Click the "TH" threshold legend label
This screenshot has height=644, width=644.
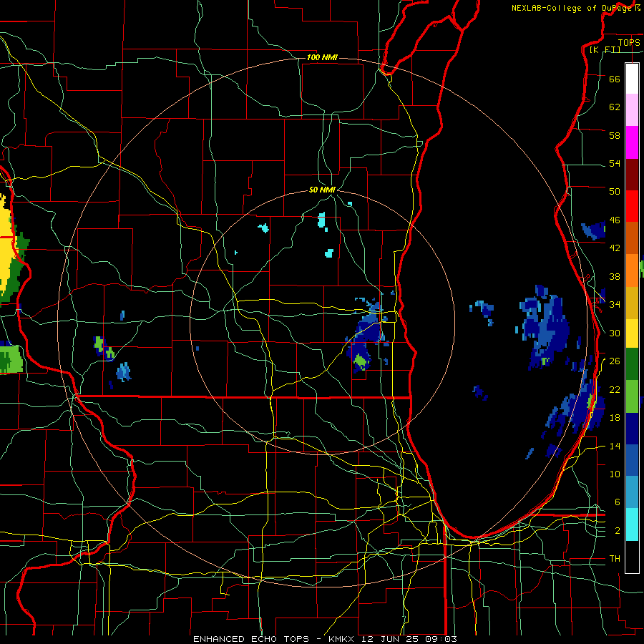point(615,559)
